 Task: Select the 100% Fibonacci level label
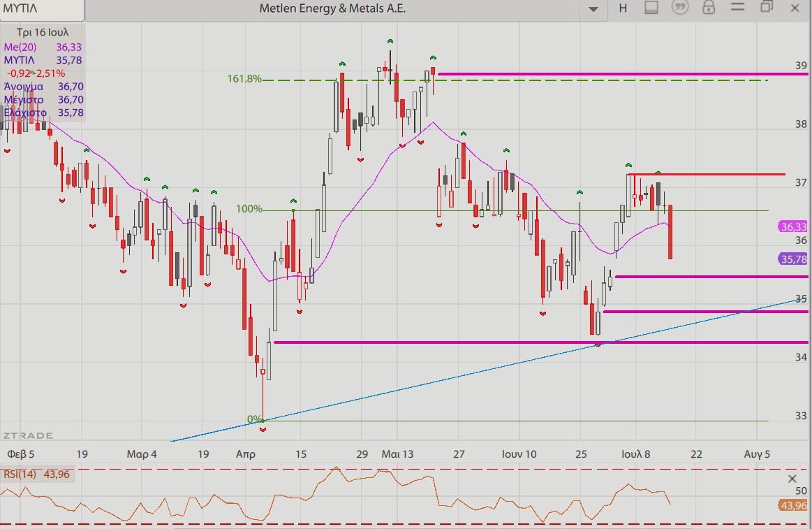[249, 209]
